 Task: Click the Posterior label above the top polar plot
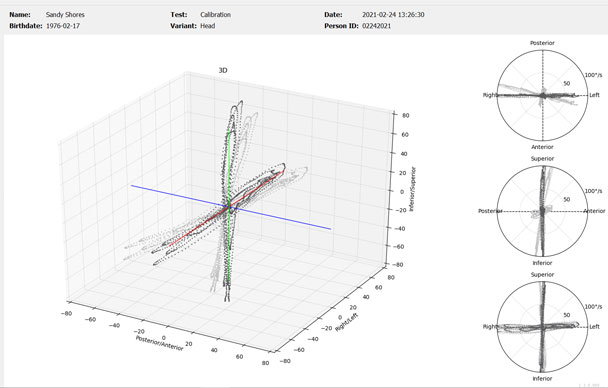click(542, 43)
